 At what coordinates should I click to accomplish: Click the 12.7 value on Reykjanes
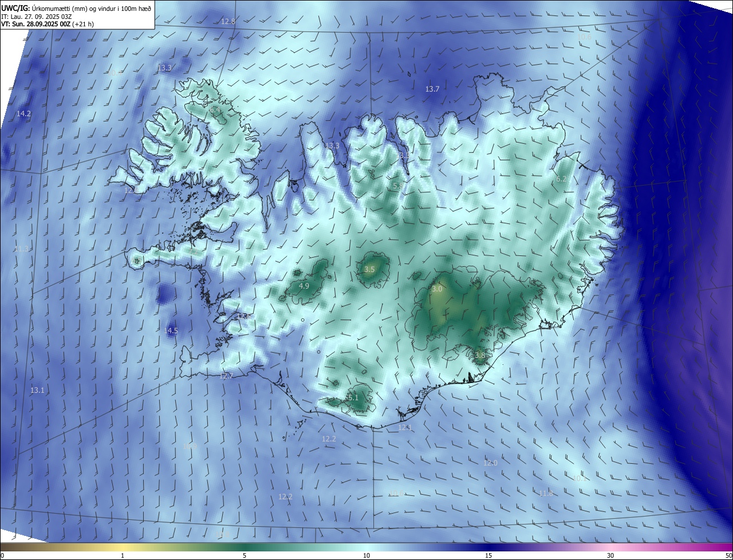pyautogui.click(x=226, y=376)
